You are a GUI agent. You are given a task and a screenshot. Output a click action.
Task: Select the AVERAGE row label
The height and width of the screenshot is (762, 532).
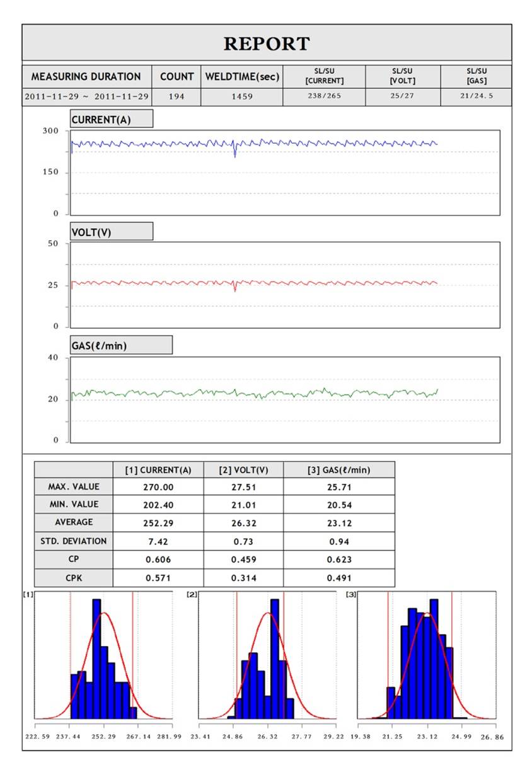[x=72, y=522]
